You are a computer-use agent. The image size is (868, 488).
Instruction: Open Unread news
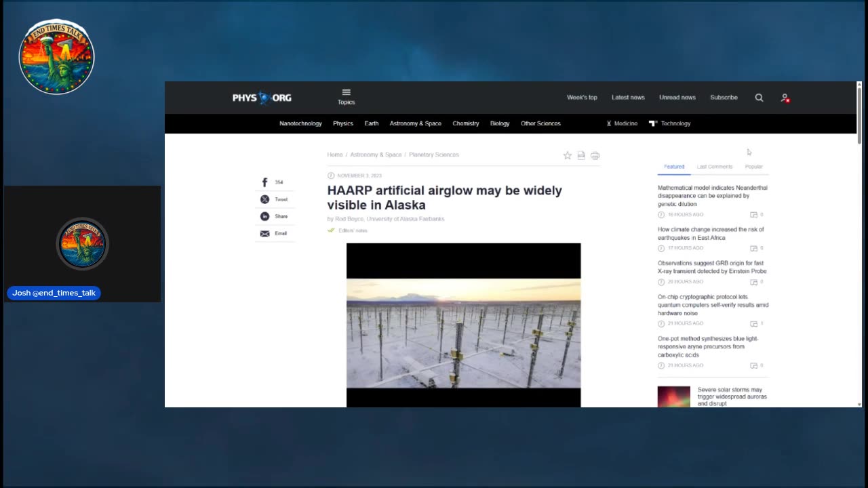coord(677,98)
